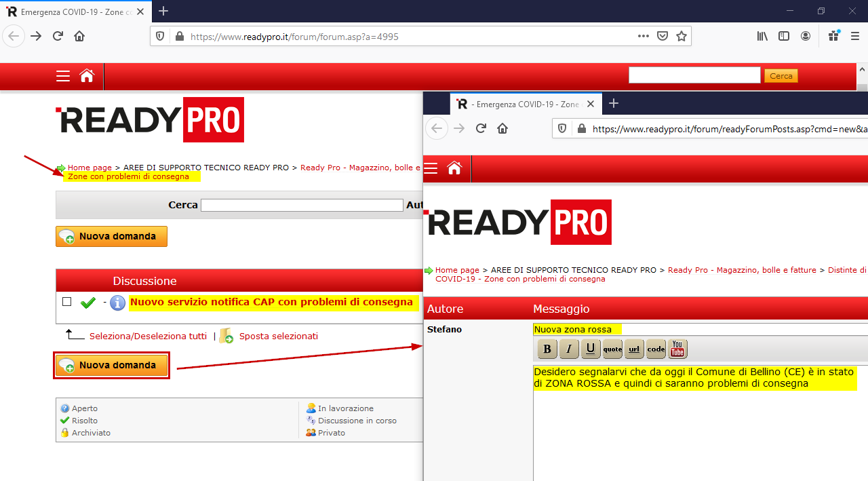
Task: Apply italic formatting with the I button
Action: pos(569,349)
